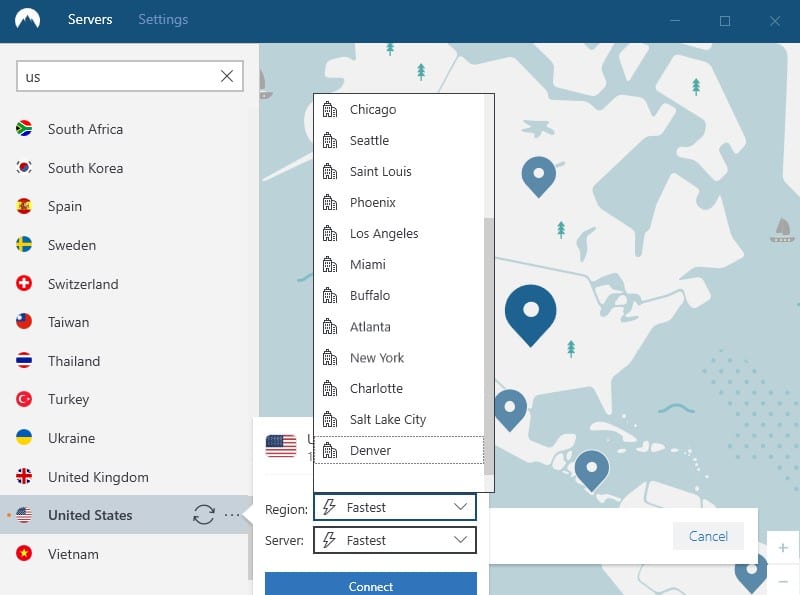The width and height of the screenshot is (800, 595).
Task: Collapse the Region dropdown set to Fastest
Action: tap(395, 507)
